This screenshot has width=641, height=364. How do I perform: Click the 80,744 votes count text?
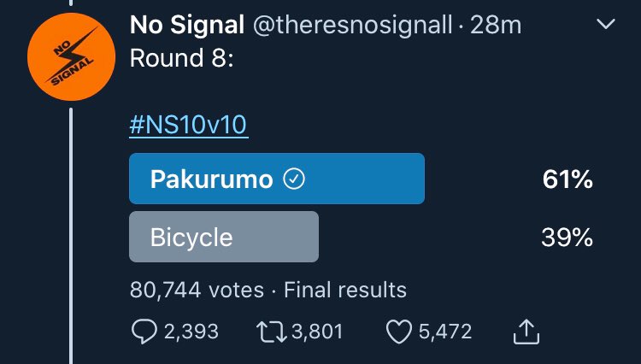click(197, 290)
